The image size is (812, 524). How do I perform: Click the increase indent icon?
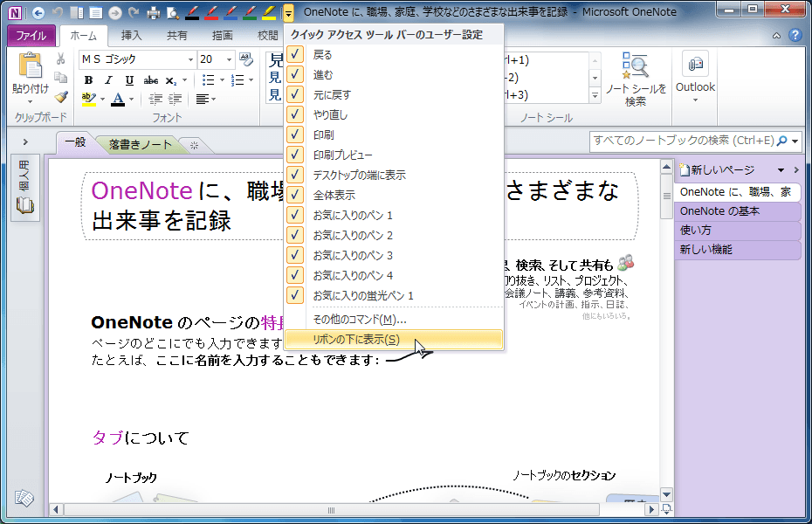175,99
